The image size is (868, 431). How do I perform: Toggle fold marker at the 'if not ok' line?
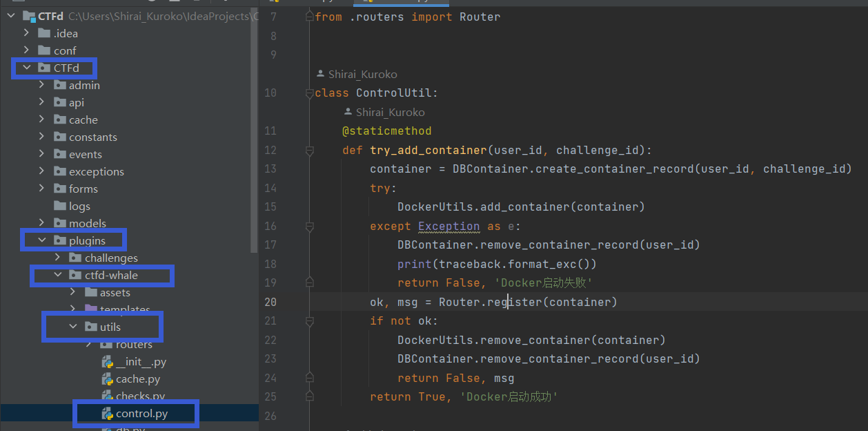point(310,321)
